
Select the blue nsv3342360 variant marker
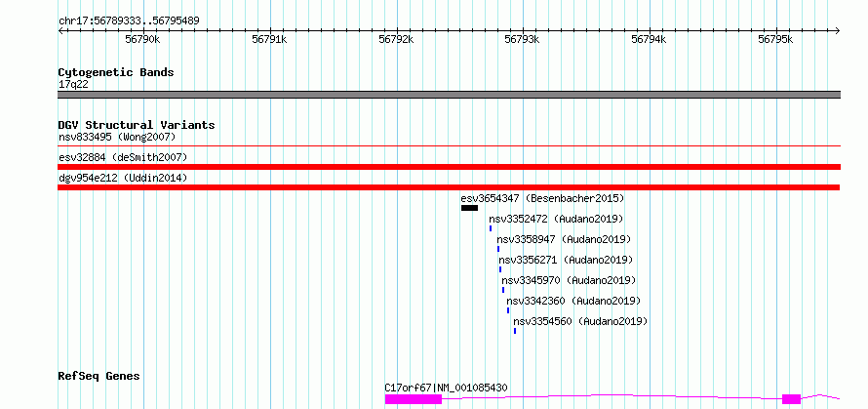[x=508, y=310]
